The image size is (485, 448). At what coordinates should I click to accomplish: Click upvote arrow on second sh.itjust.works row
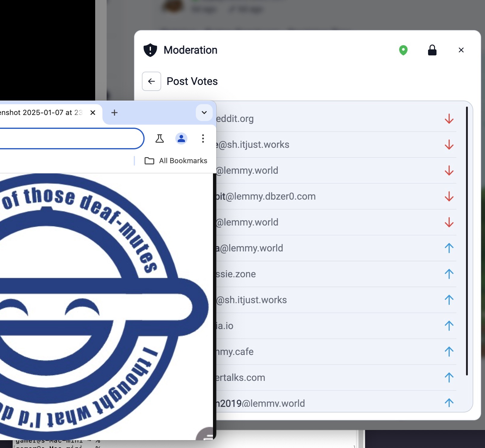point(449,300)
